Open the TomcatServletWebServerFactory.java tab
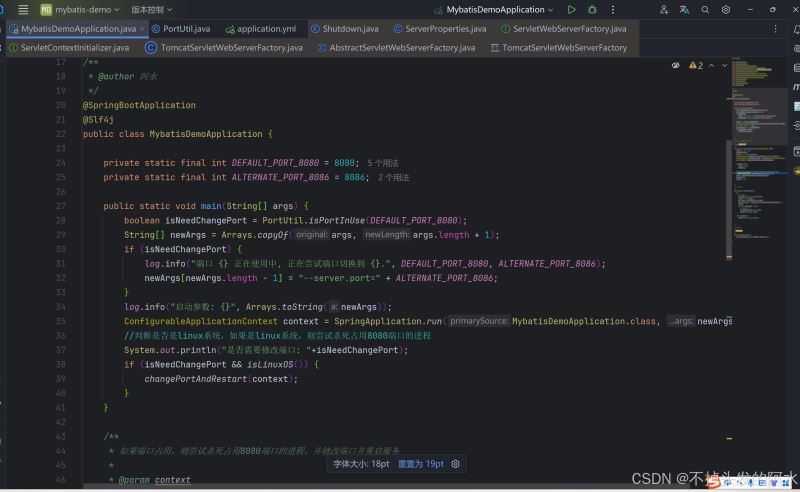Image resolution: width=800 pixels, height=492 pixels. (x=224, y=47)
